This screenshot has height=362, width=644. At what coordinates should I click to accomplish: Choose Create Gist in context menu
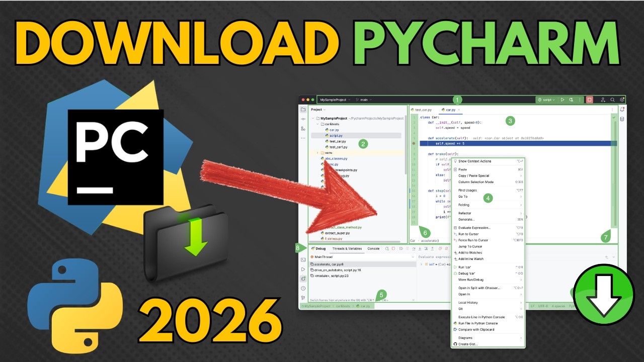pyautogui.click(x=488, y=344)
